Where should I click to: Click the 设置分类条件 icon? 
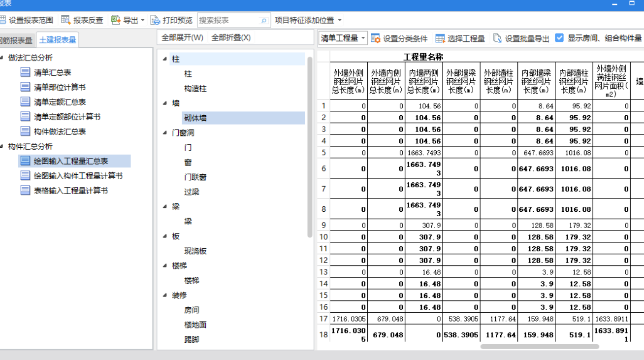(x=376, y=38)
